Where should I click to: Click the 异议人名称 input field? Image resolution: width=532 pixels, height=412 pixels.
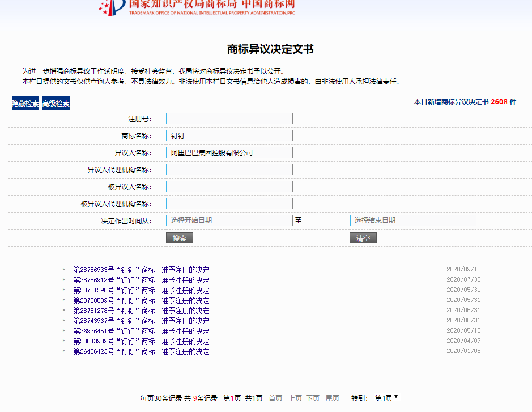[x=229, y=152]
